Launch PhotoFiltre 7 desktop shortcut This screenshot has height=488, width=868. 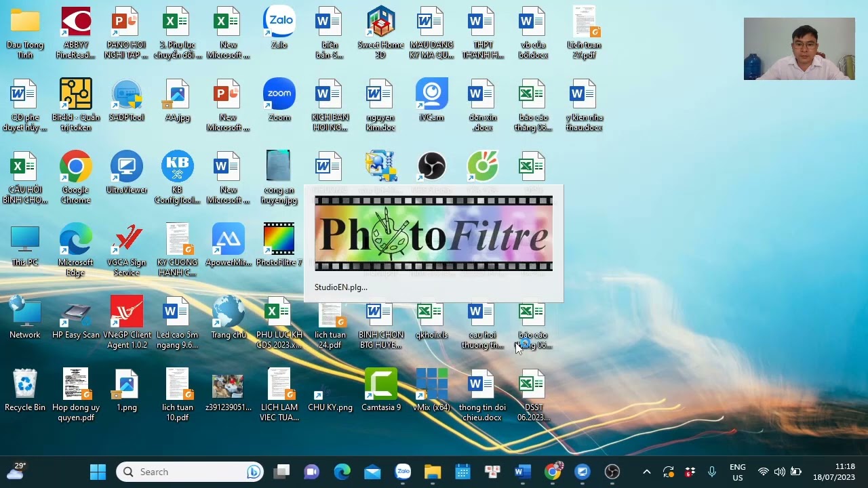pyautogui.click(x=279, y=245)
